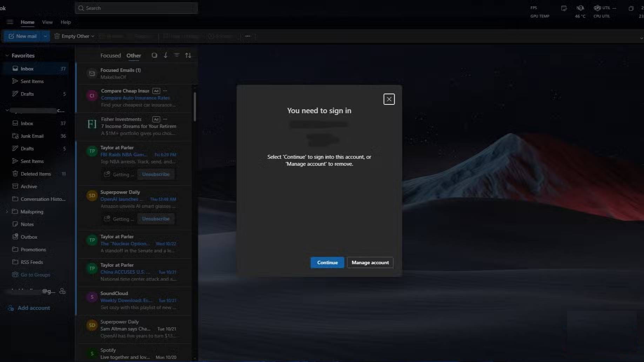644x362 pixels.
Task: Click the three-dot menu on Fisher Investments ad
Action: click(x=165, y=119)
